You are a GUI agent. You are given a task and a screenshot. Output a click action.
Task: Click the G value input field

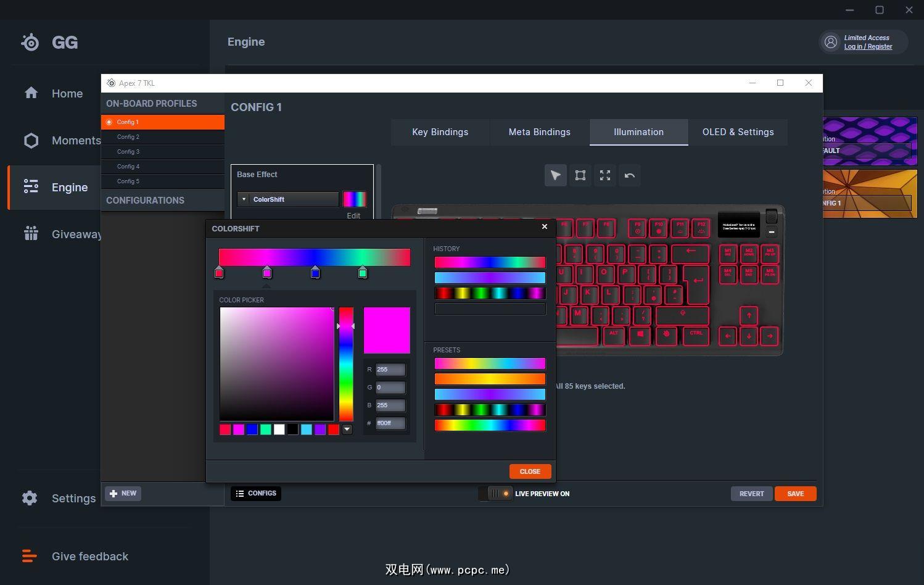point(390,388)
